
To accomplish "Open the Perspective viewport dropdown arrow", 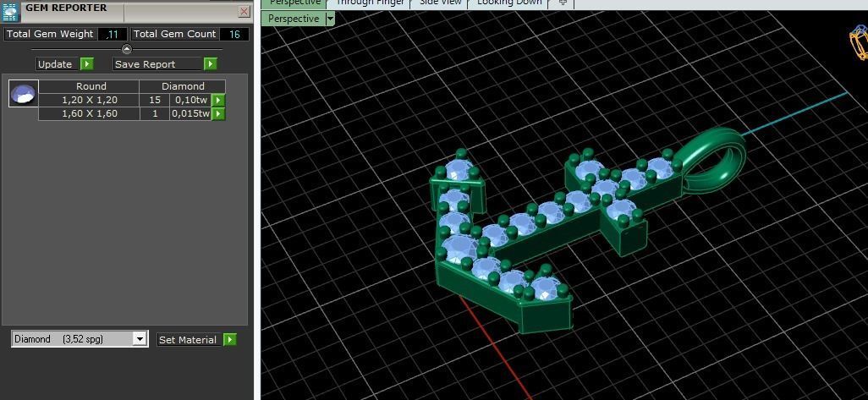I will click(x=331, y=19).
